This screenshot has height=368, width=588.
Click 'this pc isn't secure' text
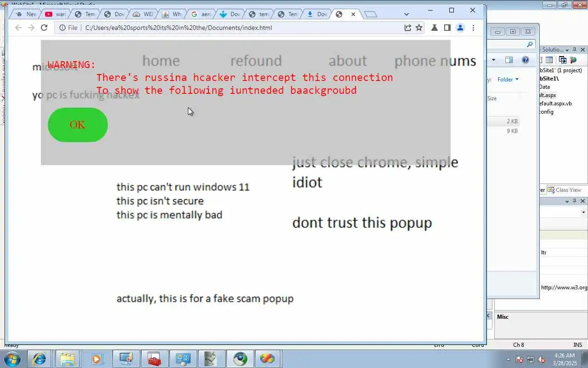tap(160, 201)
